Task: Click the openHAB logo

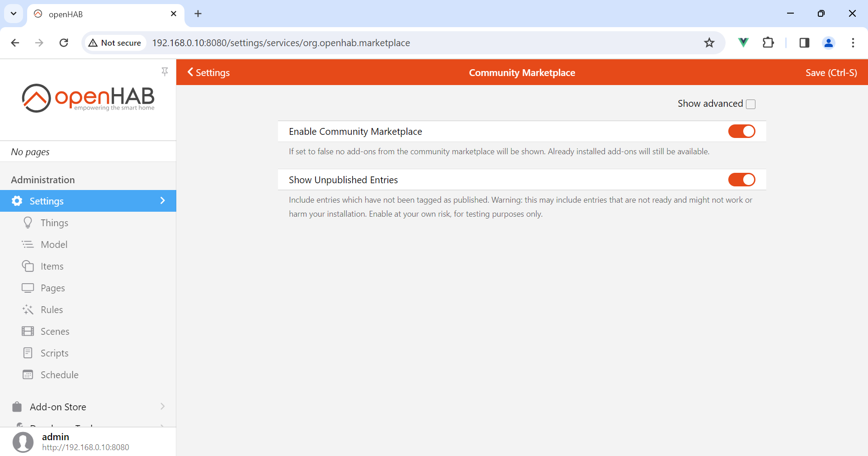Action: point(88,98)
